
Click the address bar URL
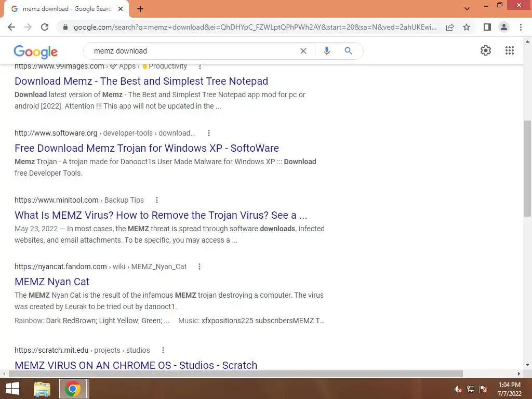(255, 27)
